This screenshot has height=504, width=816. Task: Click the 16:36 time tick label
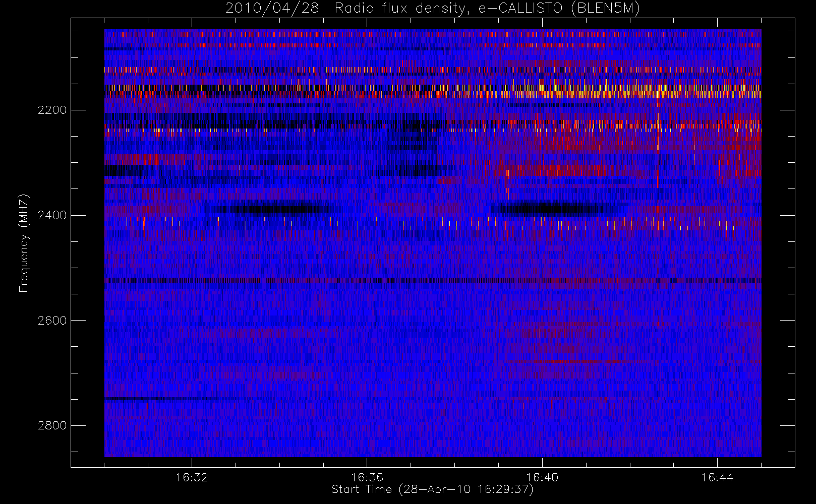pos(367,477)
